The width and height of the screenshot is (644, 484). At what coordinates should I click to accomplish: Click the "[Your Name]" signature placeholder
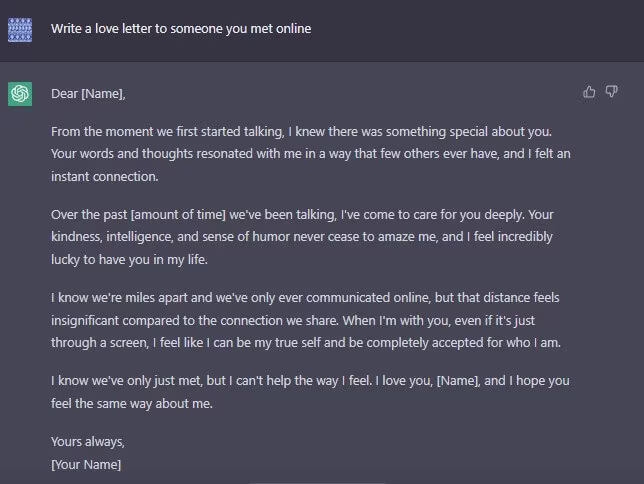pyautogui.click(x=86, y=465)
